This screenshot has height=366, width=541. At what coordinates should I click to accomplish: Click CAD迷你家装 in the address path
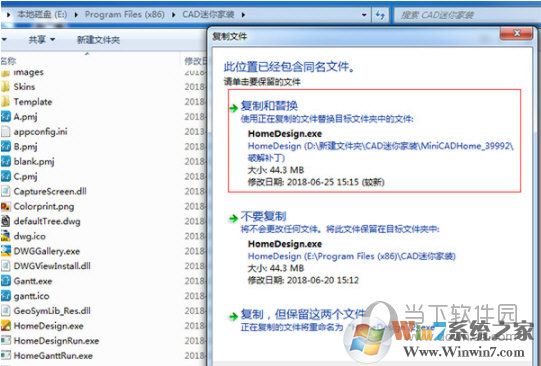[208, 14]
